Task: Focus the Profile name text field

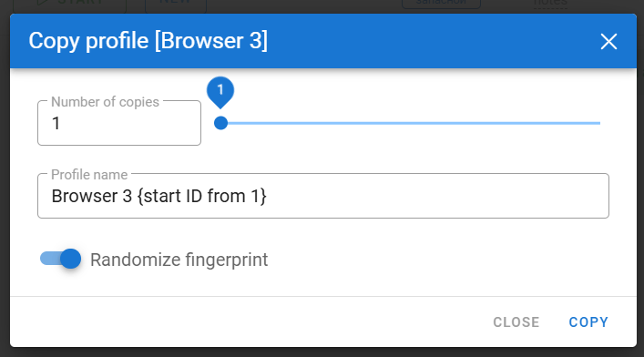Action: [x=323, y=196]
